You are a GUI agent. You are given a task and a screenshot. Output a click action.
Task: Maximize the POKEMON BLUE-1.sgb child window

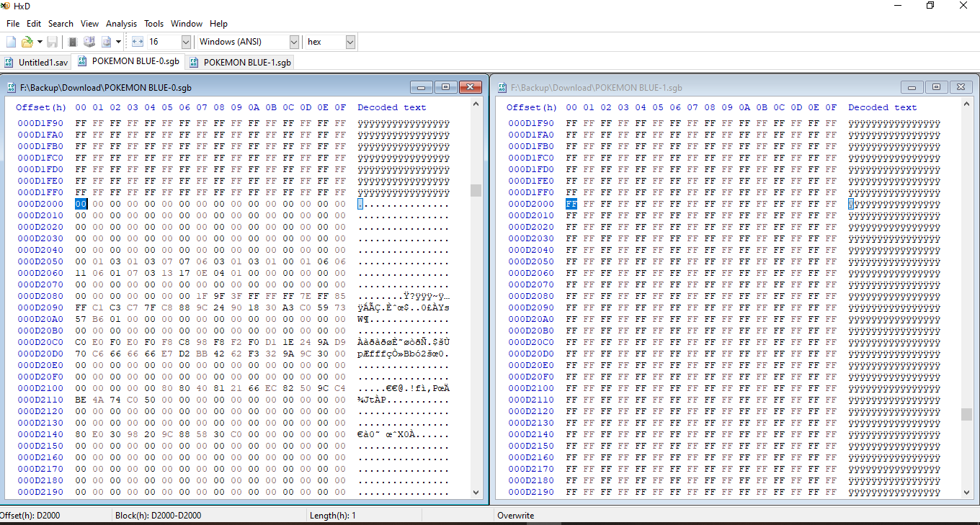coord(936,87)
